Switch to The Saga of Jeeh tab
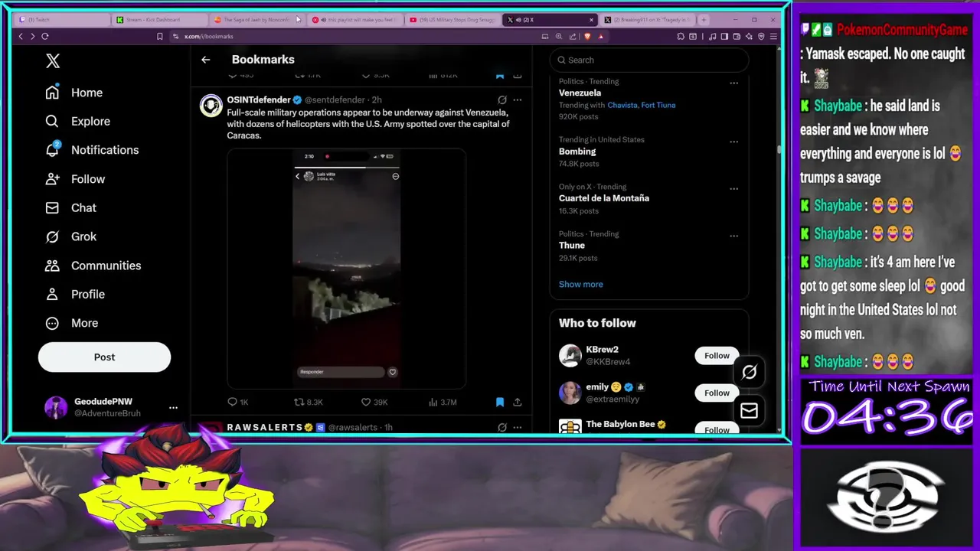The image size is (980, 551). [x=256, y=20]
